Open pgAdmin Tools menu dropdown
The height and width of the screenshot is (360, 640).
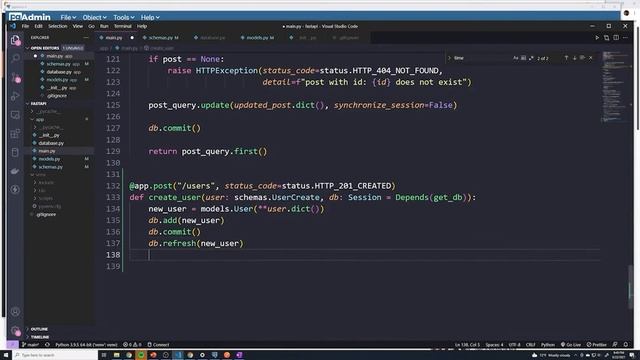pyautogui.click(x=124, y=18)
